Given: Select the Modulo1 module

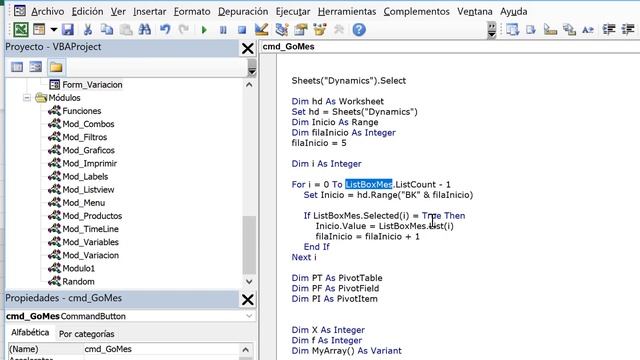Looking at the screenshot, I should click(x=78, y=269).
